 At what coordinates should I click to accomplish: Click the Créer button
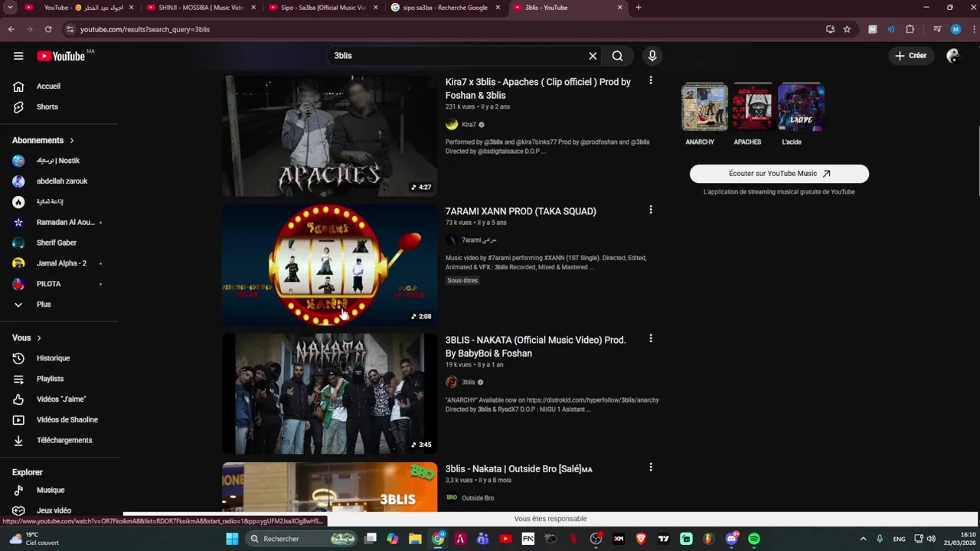coord(911,56)
